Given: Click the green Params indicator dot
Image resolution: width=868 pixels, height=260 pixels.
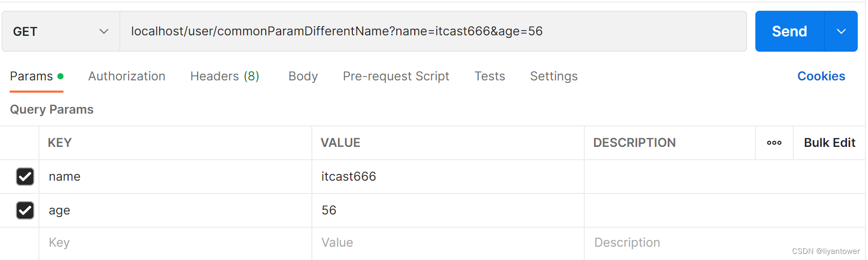Looking at the screenshot, I should pos(60,76).
